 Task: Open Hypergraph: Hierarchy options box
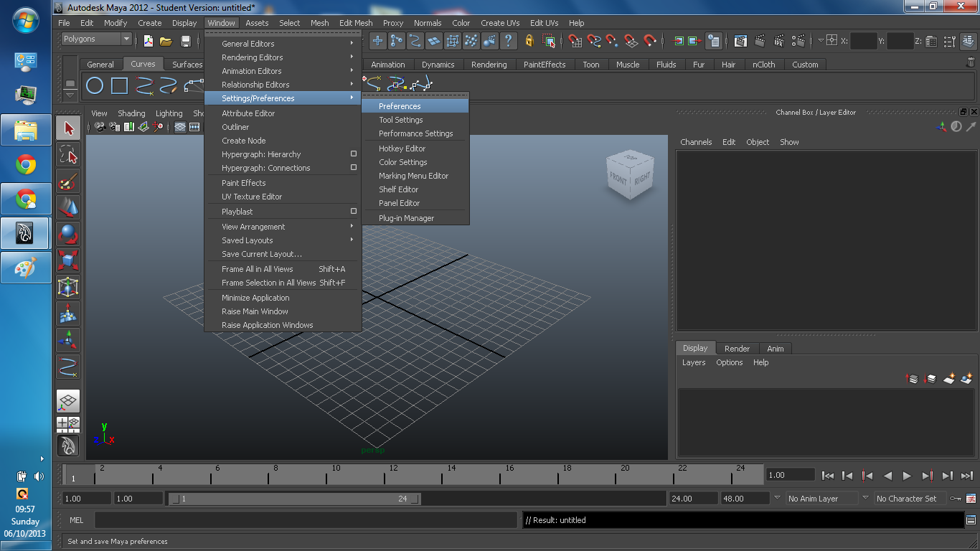click(353, 154)
